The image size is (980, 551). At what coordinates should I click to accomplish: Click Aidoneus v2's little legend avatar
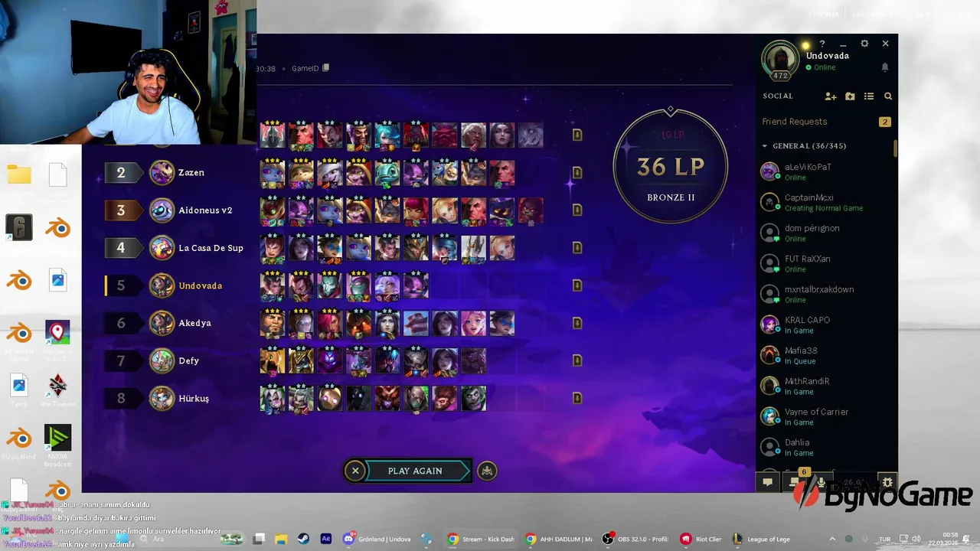[162, 210]
